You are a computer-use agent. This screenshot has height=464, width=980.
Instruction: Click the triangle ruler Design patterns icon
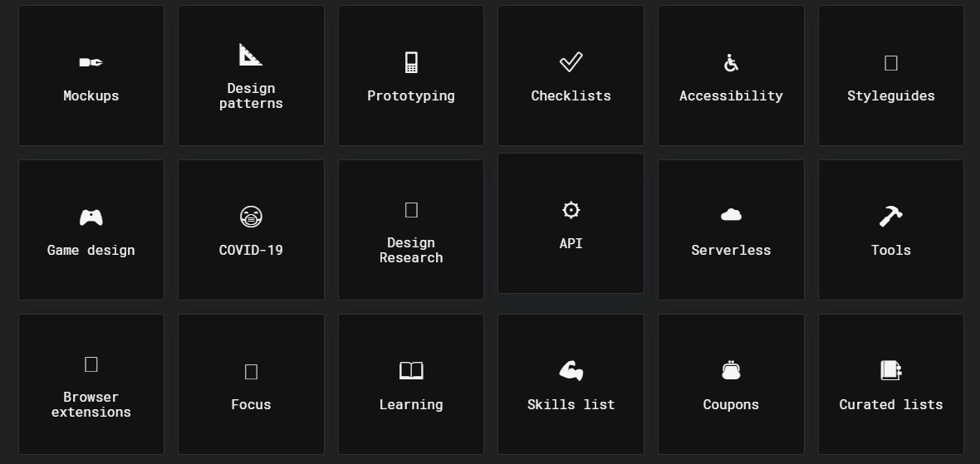pyautogui.click(x=251, y=55)
